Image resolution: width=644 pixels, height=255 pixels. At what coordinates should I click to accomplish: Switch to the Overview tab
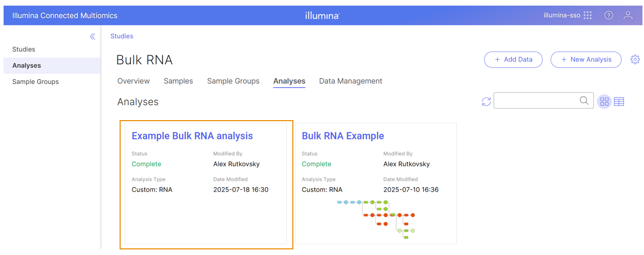(x=133, y=81)
